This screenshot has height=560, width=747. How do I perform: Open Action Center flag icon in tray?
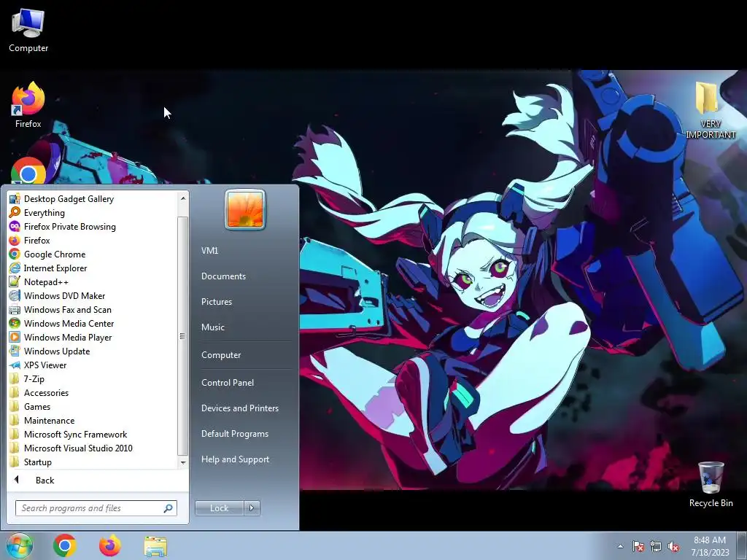(x=638, y=546)
